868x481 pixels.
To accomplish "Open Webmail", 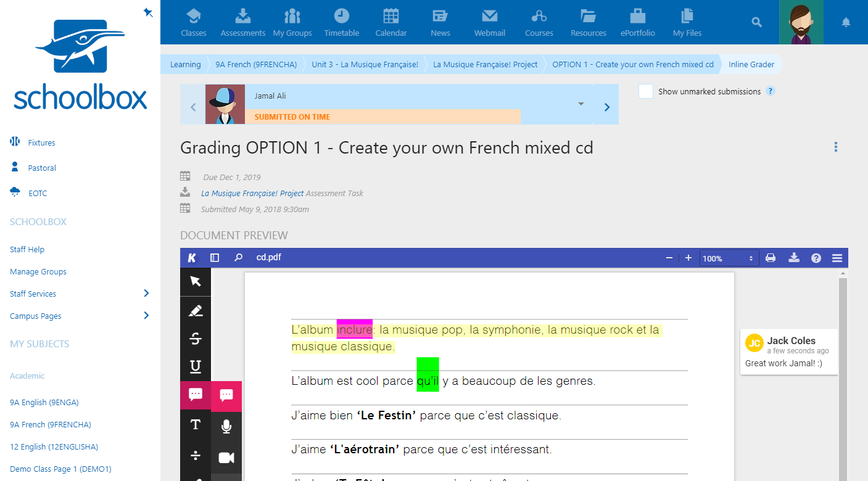I will 490,22.
